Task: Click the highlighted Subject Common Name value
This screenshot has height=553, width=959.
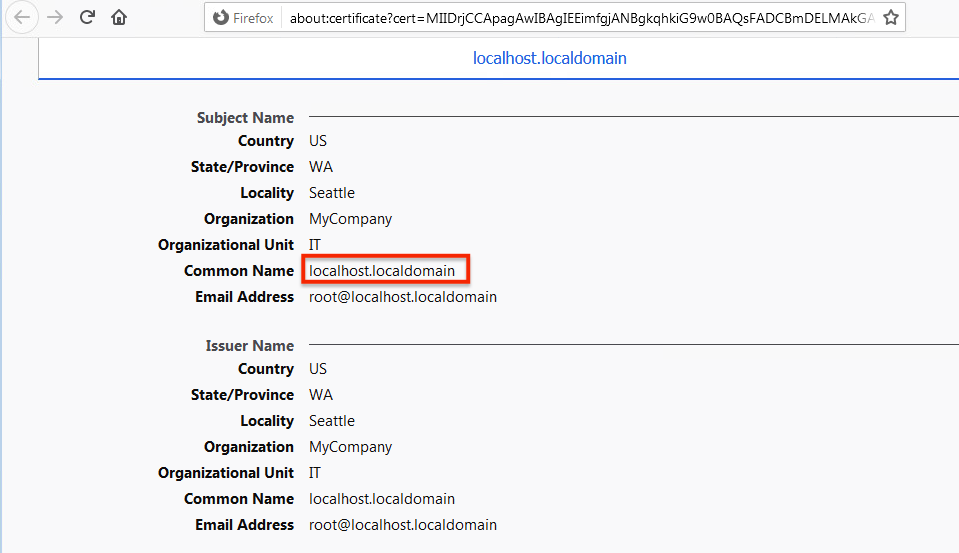Action: pos(382,271)
